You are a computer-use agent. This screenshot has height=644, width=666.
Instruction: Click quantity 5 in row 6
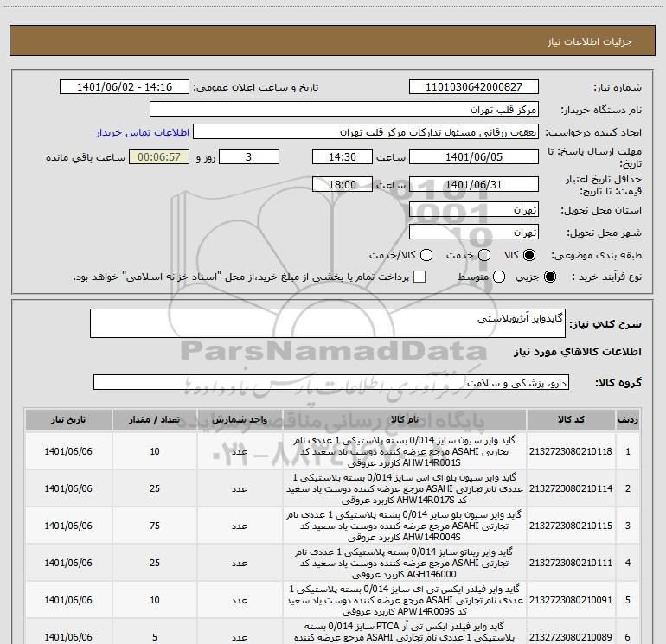(155, 637)
